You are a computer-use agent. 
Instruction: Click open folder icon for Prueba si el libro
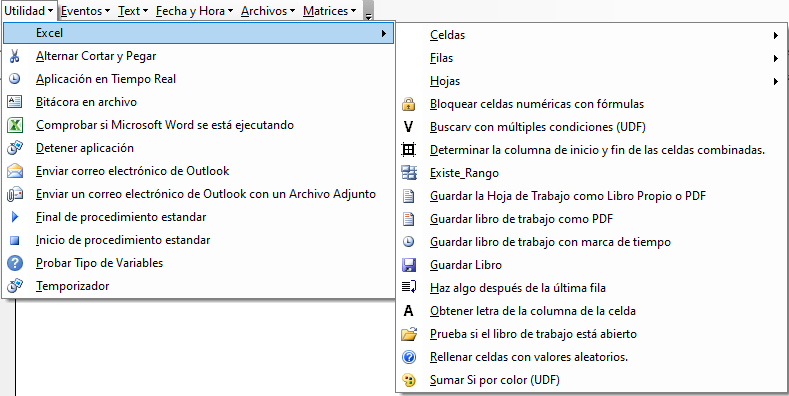point(409,334)
